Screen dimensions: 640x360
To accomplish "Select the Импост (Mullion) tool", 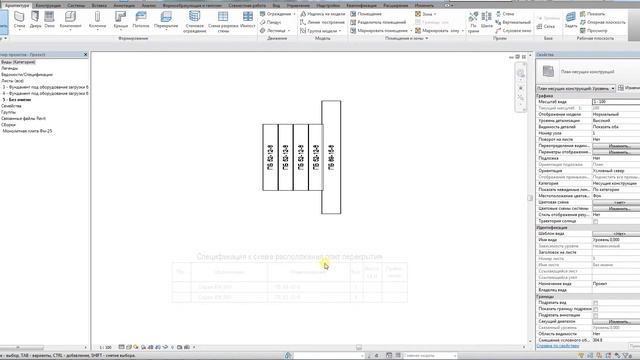I will pyautogui.click(x=248, y=20).
